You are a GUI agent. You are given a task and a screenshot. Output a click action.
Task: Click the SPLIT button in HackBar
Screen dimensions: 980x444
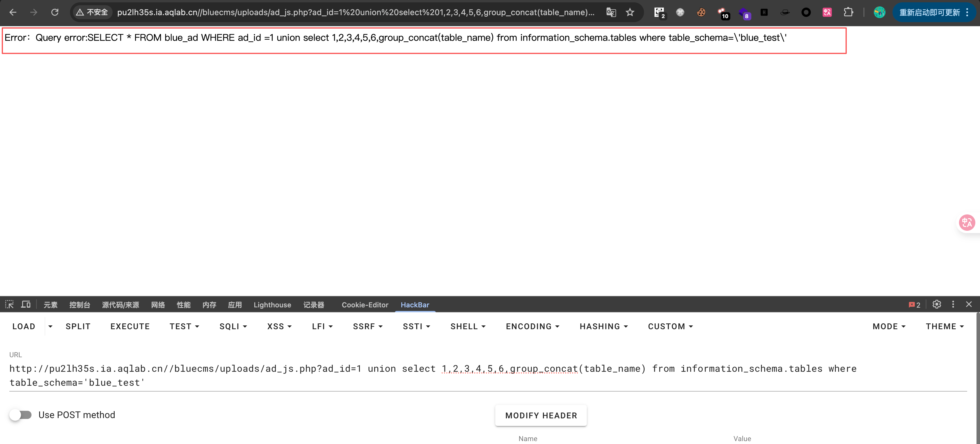point(78,327)
